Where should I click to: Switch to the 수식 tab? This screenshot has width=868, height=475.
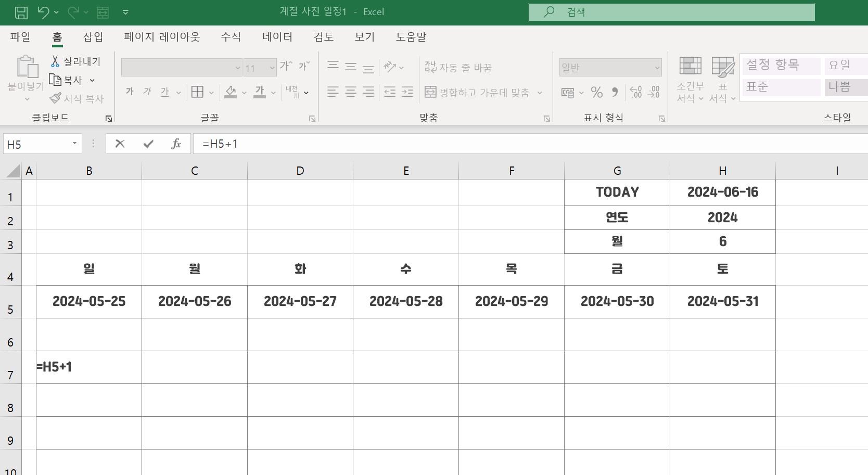click(x=231, y=37)
